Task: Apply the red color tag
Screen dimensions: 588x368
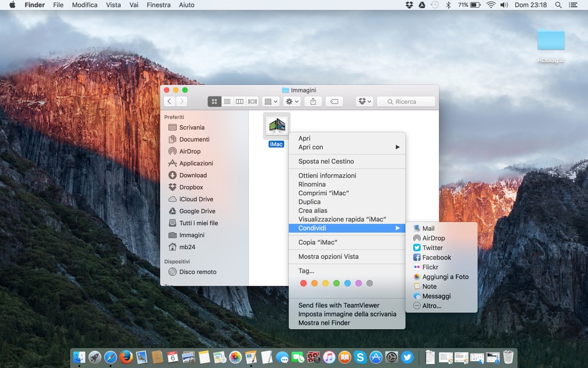Action: tap(303, 283)
